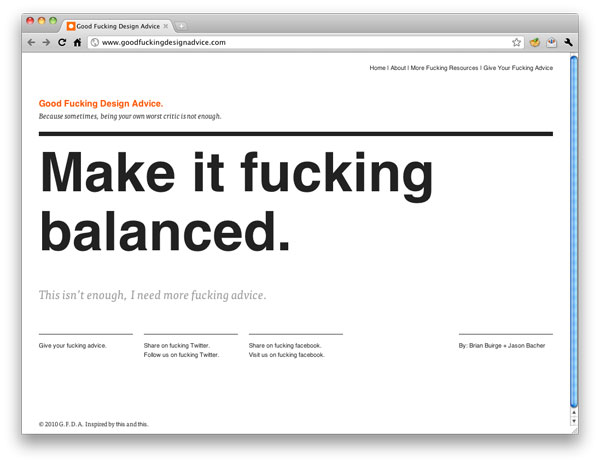Click 'Follow us on fucking Twitter.' link
This screenshot has height=464, width=600.
[181, 355]
